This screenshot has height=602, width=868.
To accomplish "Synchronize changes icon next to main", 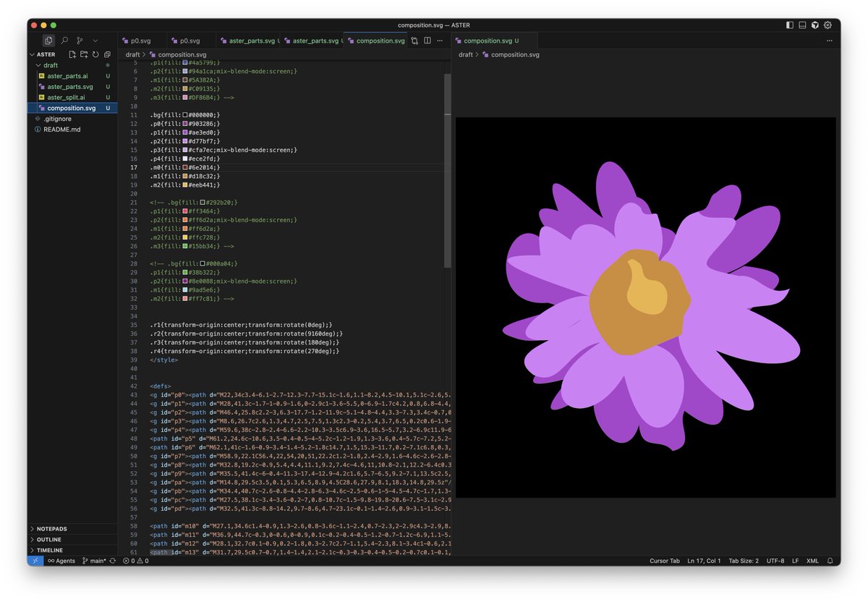I will (113, 561).
